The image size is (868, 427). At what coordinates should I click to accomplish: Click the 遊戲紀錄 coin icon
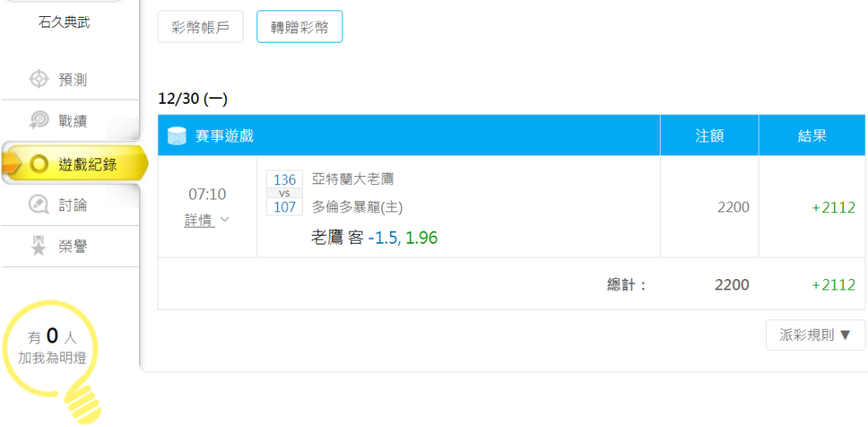39,164
